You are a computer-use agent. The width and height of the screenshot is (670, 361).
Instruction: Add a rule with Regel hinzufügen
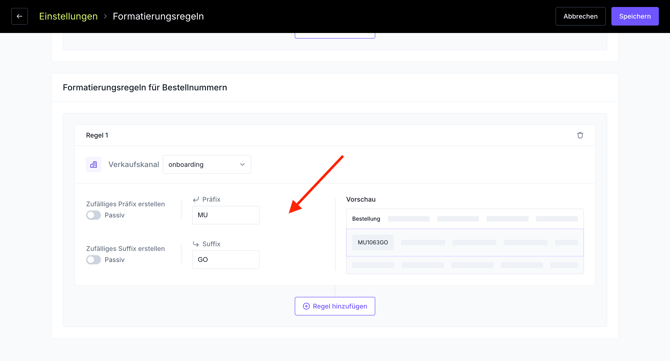pos(335,306)
